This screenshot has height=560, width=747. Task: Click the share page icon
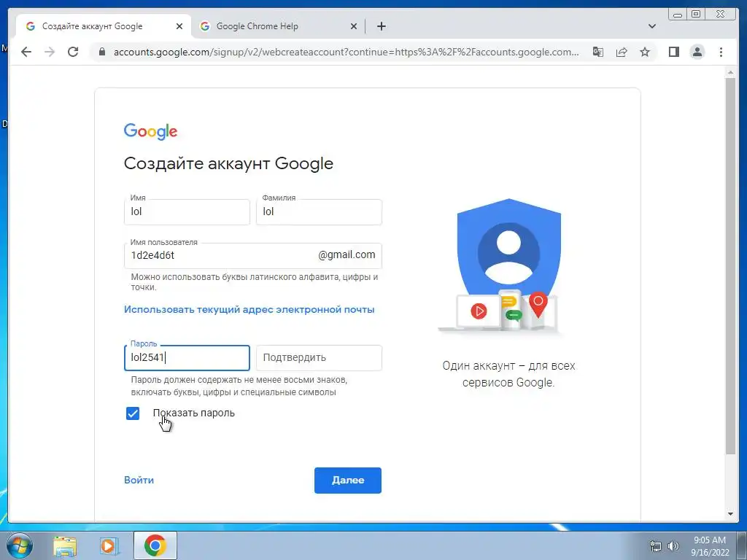(622, 52)
